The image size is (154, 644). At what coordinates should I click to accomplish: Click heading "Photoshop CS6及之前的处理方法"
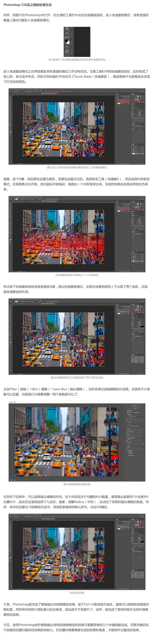click(28, 5)
